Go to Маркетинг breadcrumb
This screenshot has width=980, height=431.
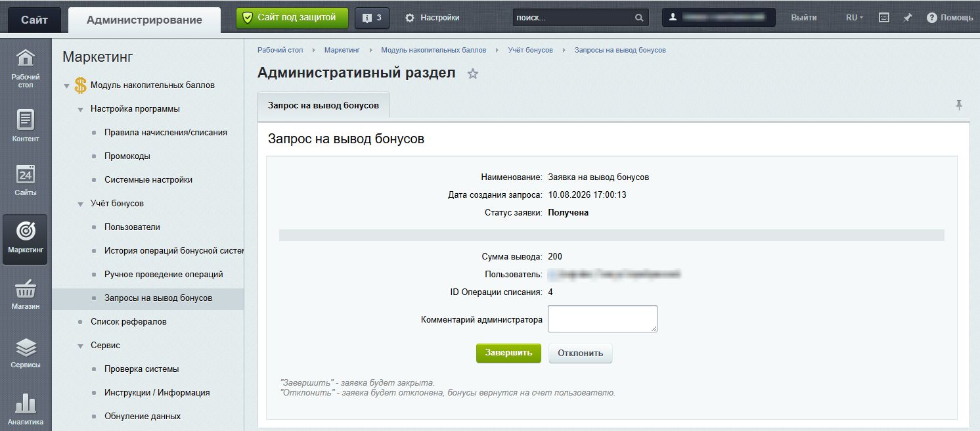pos(342,50)
